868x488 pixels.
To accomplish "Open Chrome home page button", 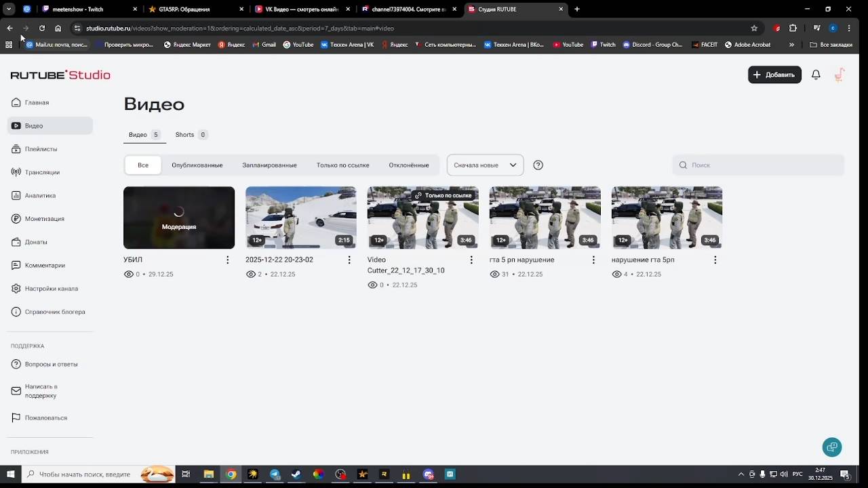I will click(58, 28).
